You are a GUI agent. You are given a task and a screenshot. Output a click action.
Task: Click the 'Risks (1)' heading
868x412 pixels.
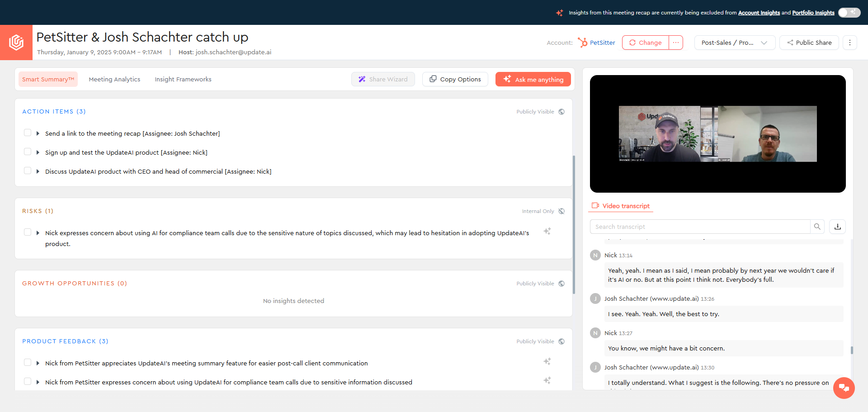point(38,211)
